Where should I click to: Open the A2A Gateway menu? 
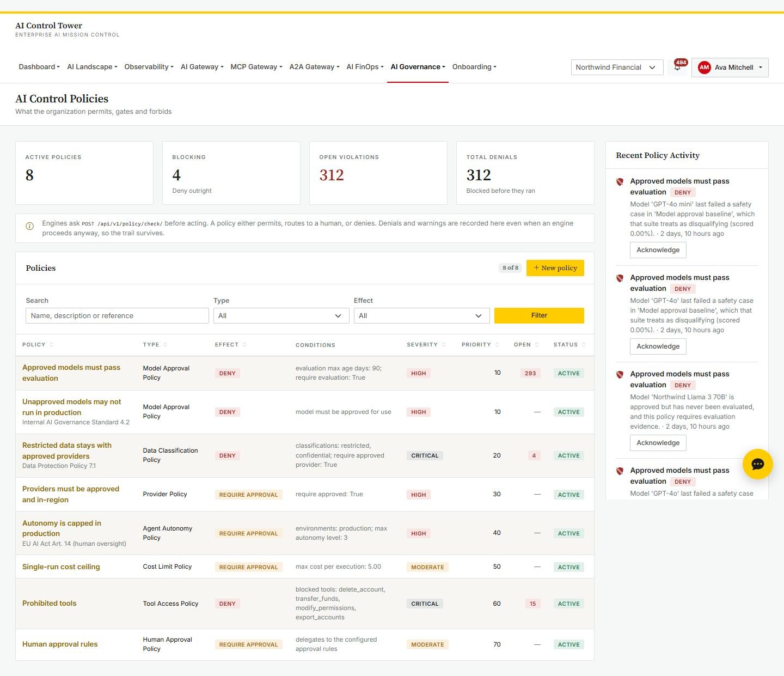(314, 67)
